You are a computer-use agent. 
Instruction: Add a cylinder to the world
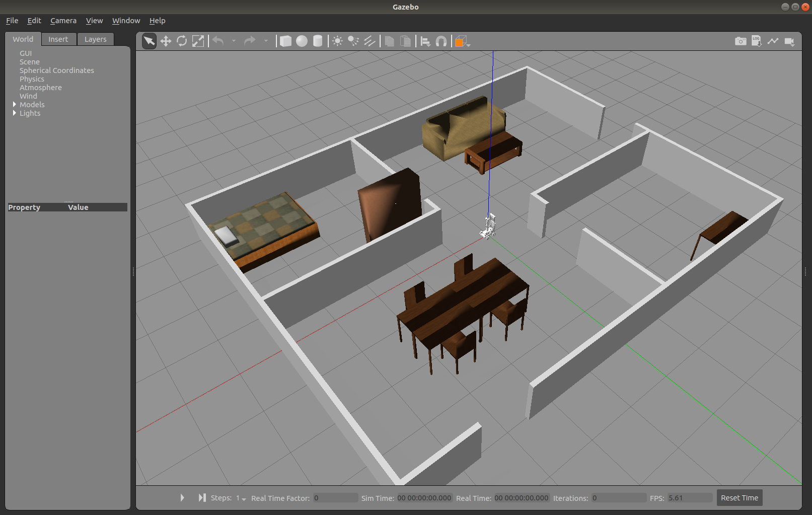[x=318, y=41]
